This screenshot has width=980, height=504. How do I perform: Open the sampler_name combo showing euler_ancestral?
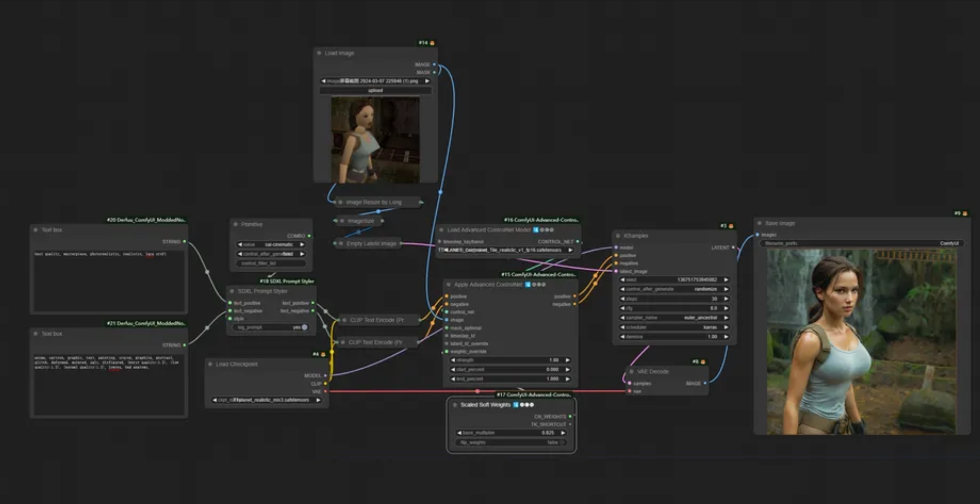point(674,318)
